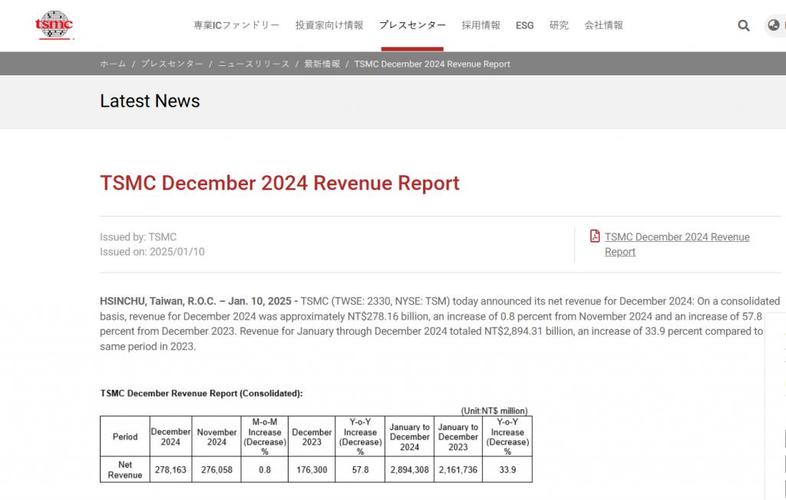Click the 'December 2024' column header
786x500 pixels.
click(x=170, y=436)
